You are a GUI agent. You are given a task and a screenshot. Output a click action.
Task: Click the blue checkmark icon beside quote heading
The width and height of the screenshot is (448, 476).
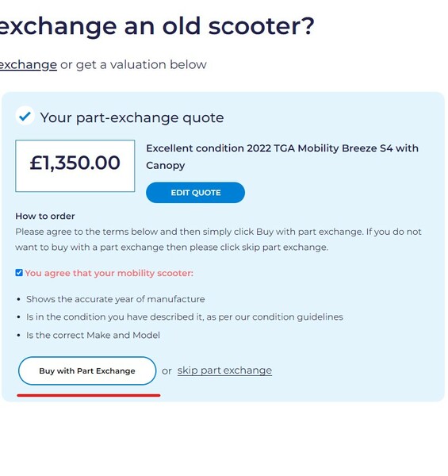(25, 116)
